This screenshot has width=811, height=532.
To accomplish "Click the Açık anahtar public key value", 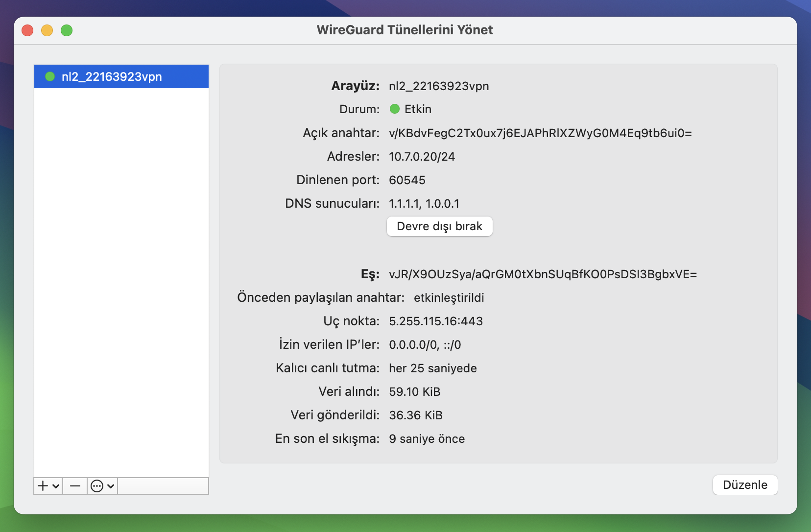I will coord(540,133).
